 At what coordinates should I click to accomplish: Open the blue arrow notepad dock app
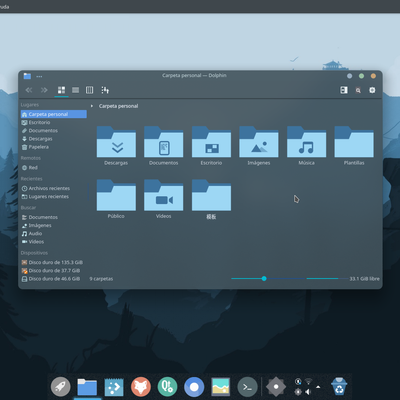114,387
